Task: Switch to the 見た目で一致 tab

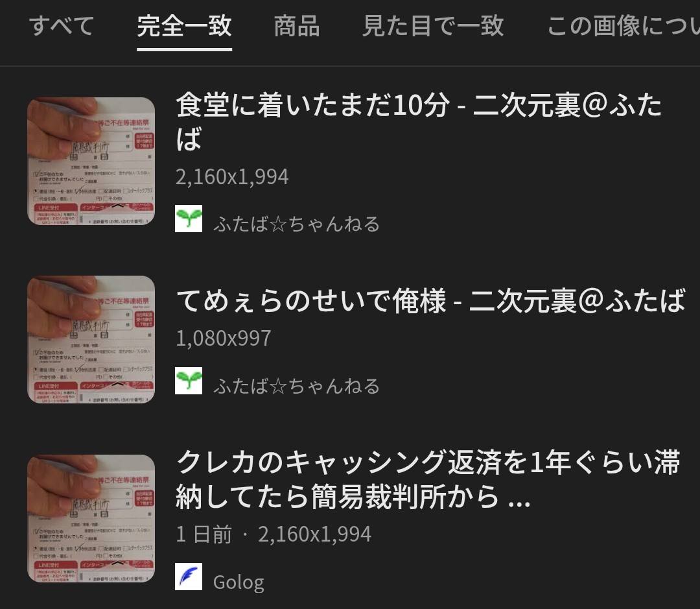Action: [x=433, y=25]
